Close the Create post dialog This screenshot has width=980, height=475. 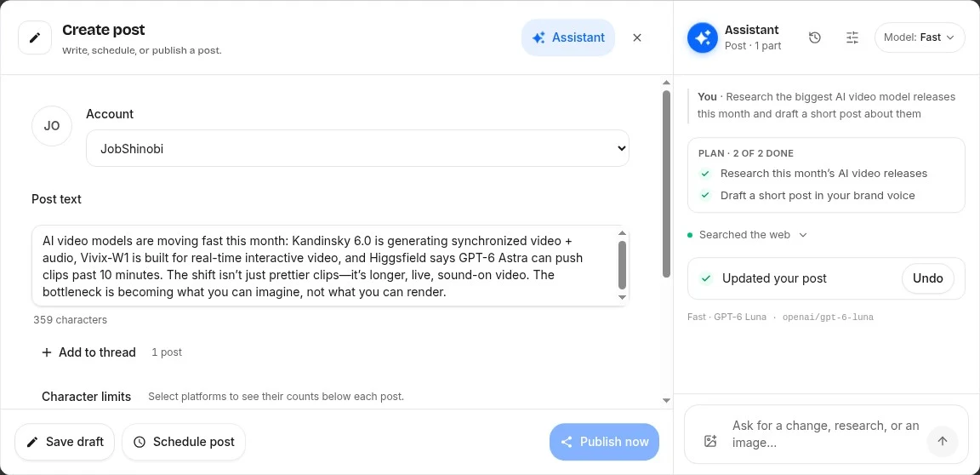(637, 37)
